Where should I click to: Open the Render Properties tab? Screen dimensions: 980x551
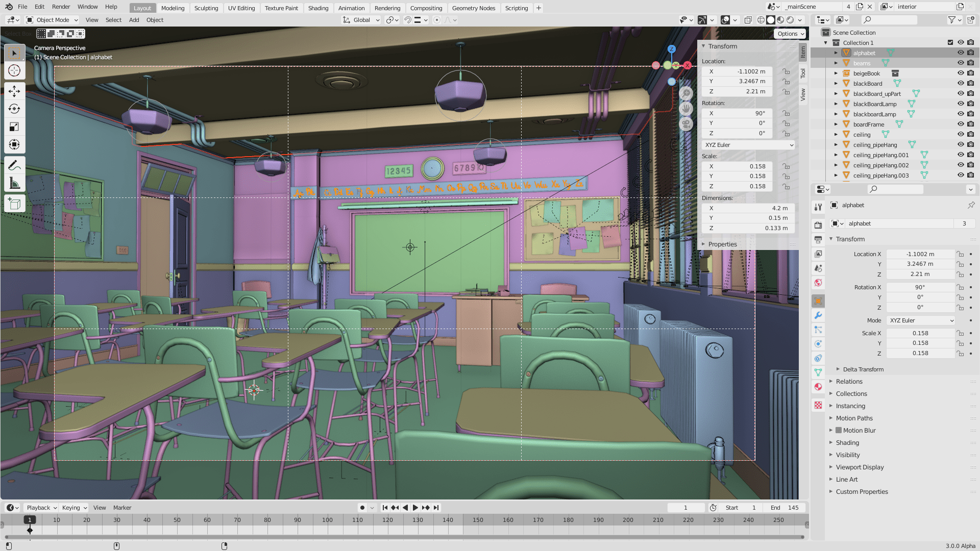[818, 224]
